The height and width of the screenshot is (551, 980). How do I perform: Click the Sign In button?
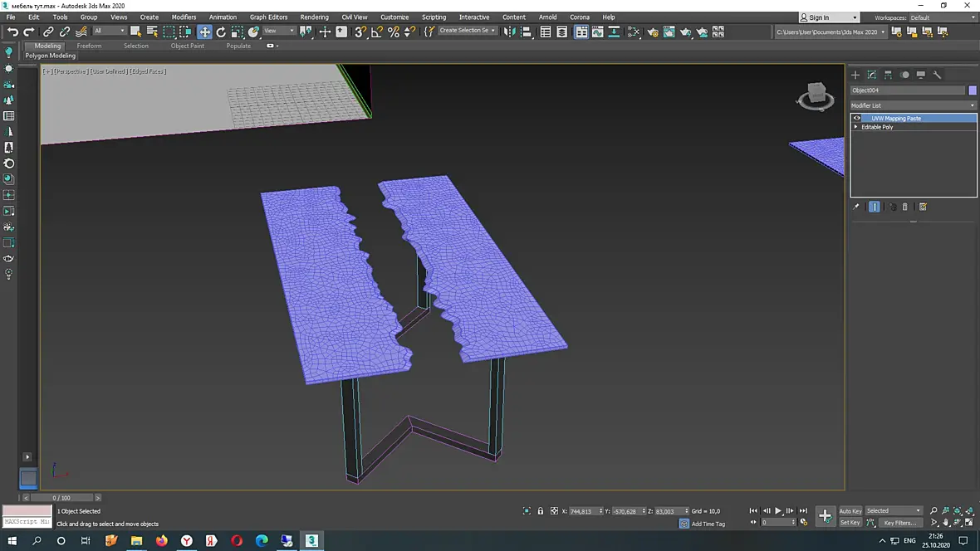828,17
